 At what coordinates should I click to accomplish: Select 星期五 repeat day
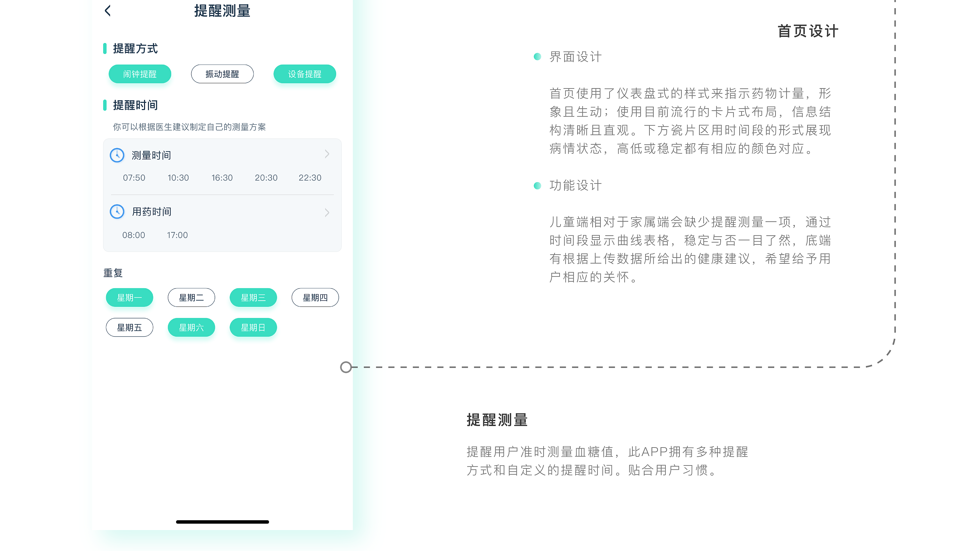[129, 327]
